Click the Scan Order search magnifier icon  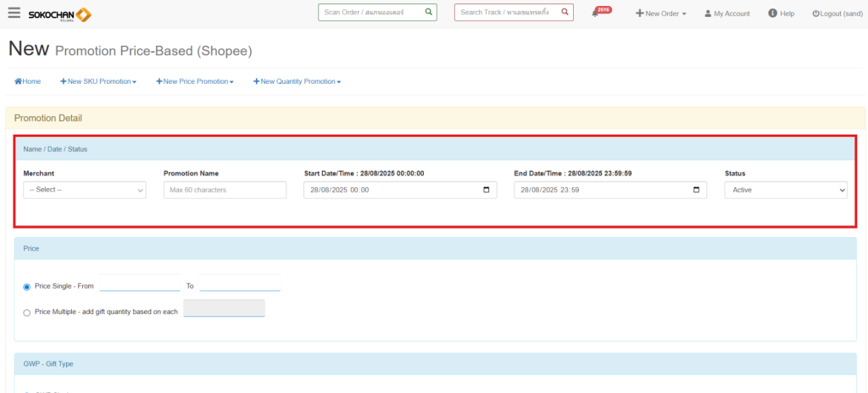click(x=428, y=13)
